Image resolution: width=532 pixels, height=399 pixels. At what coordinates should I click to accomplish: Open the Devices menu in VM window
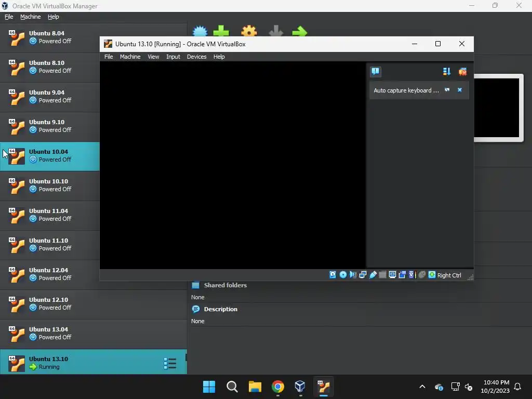[x=196, y=57]
